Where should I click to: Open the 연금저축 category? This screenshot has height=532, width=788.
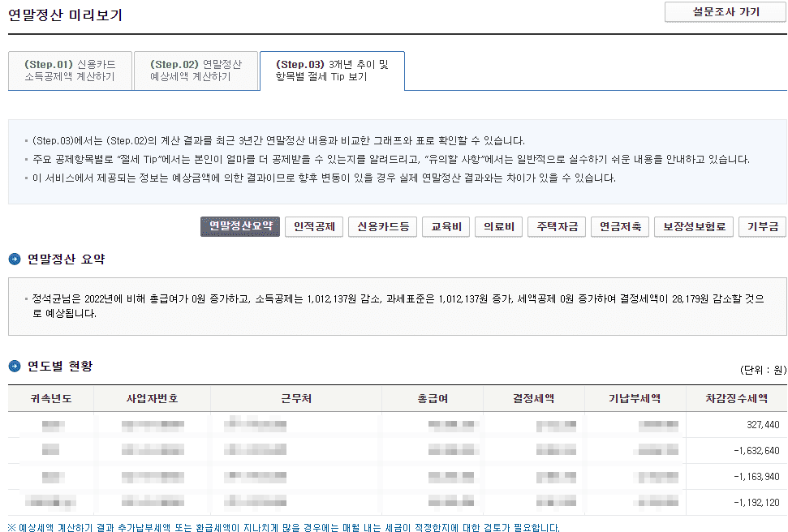pyautogui.click(x=620, y=226)
